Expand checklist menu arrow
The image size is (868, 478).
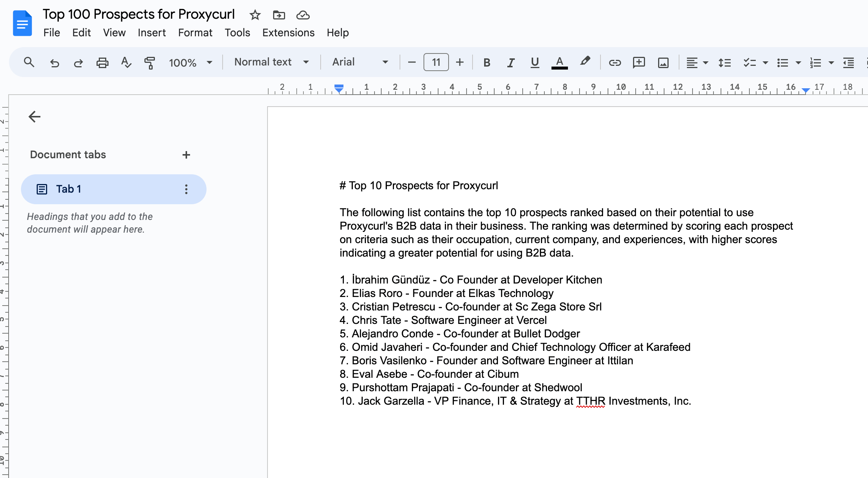tap(765, 62)
